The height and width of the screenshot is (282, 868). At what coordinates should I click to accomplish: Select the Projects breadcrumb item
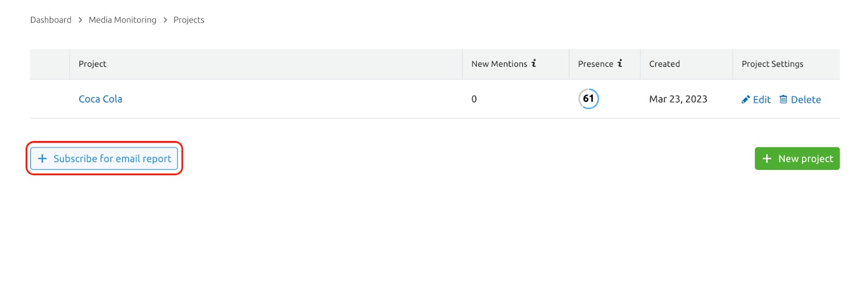(189, 20)
